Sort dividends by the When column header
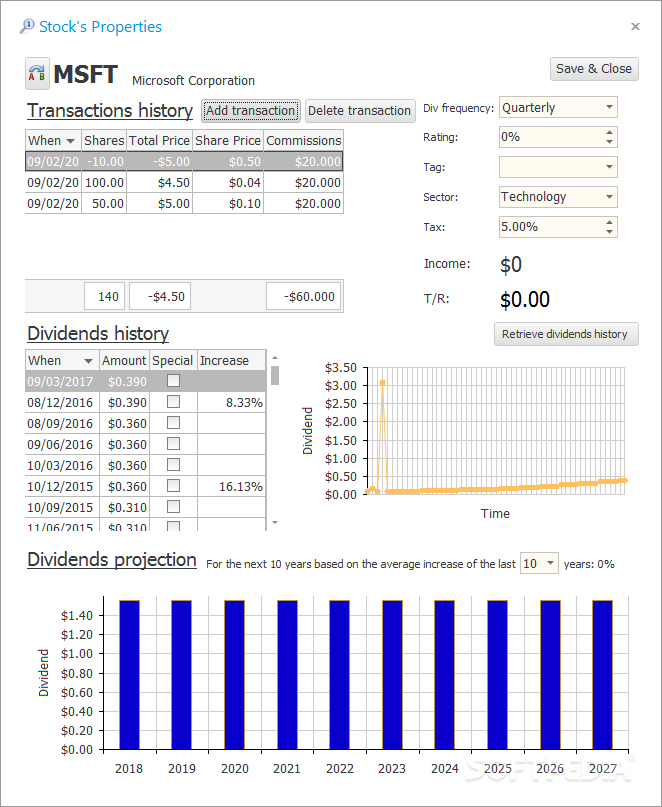Viewport: 662px width, 807px height. click(x=61, y=360)
